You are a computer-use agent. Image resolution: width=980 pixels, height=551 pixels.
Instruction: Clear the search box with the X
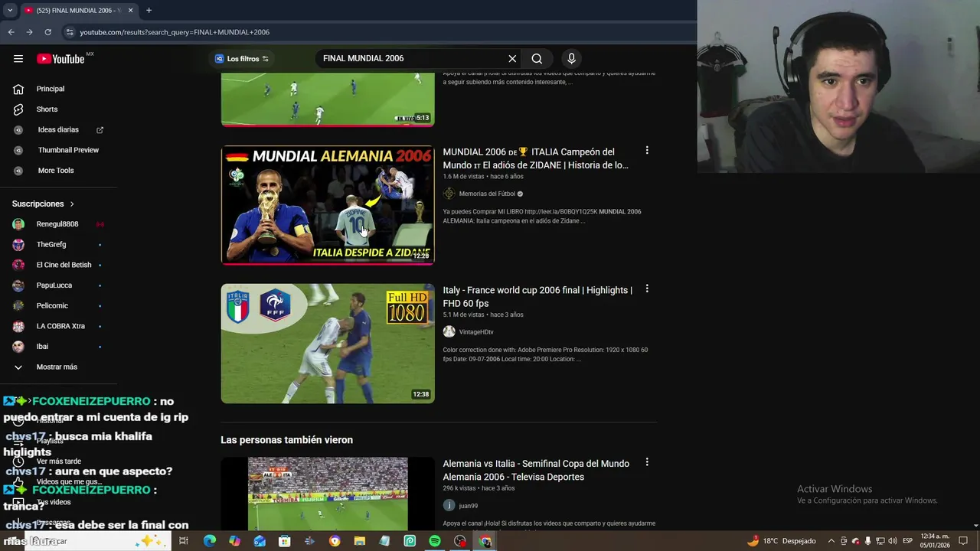click(512, 59)
